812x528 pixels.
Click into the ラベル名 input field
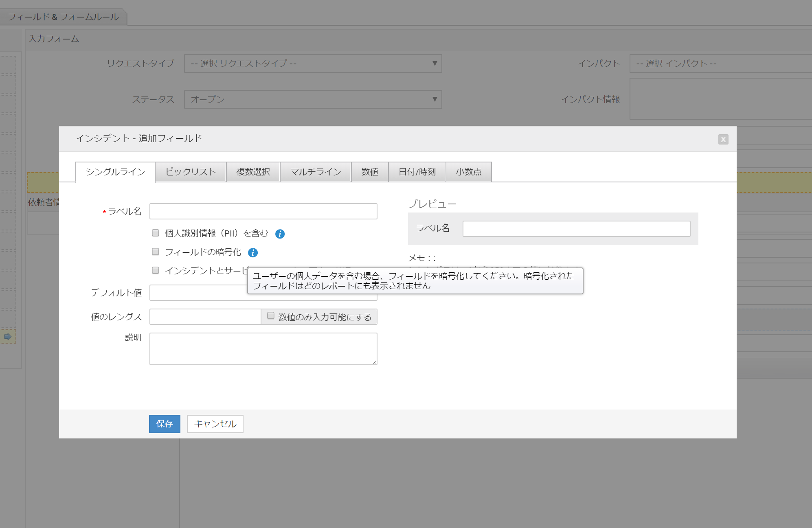[263, 211]
